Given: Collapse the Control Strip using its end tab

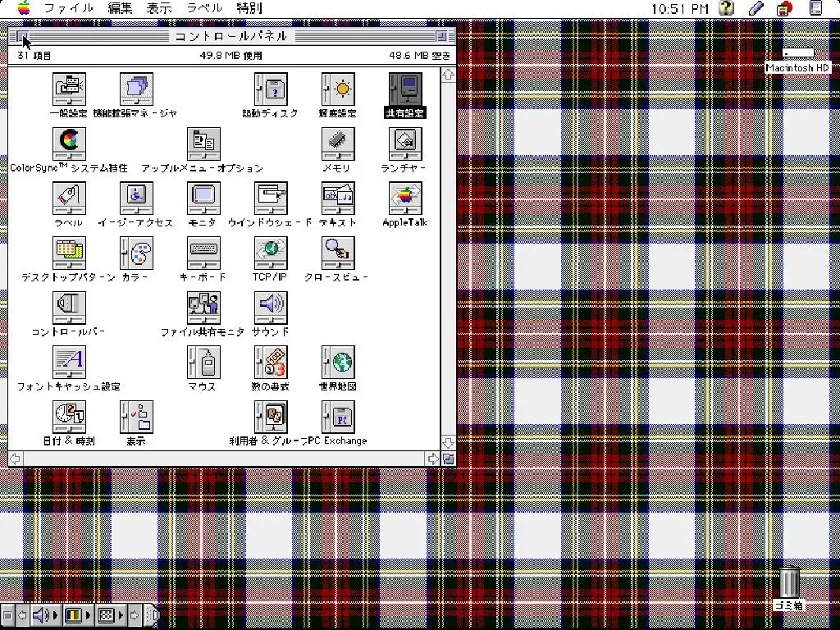Looking at the screenshot, I should [x=153, y=615].
